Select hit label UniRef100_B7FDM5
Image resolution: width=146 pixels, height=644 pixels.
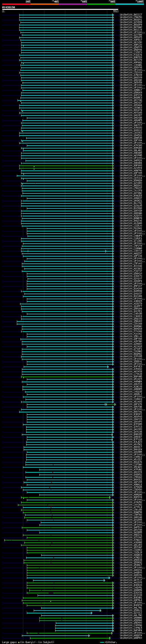click(x=131, y=424)
